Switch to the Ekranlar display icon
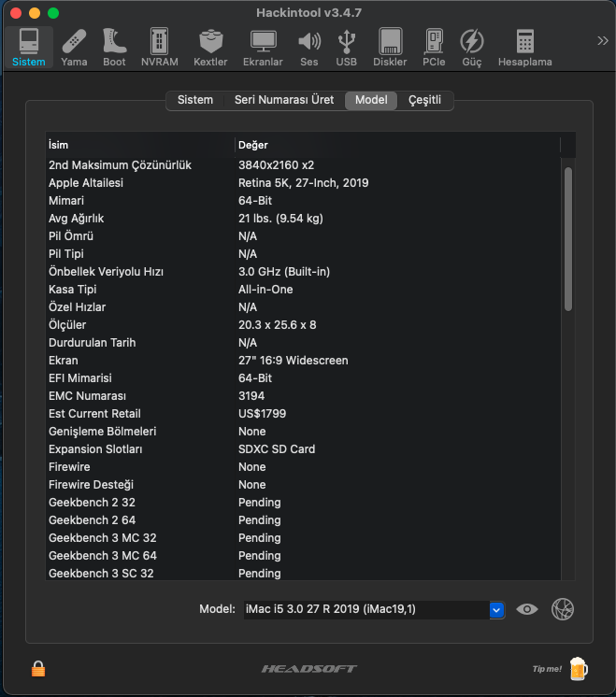This screenshot has height=697, width=616. pos(263,47)
